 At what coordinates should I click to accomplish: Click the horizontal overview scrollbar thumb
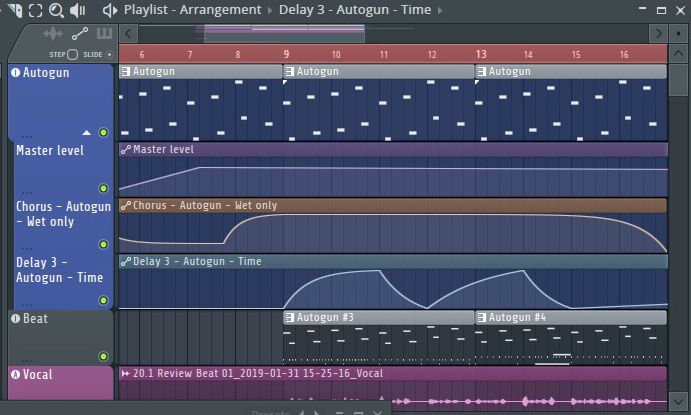[x=284, y=33]
